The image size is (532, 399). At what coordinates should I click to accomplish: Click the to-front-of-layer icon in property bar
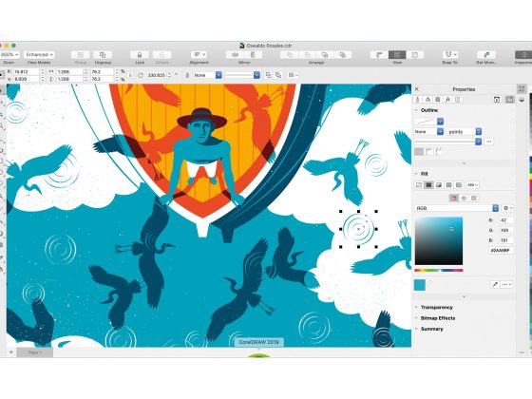click(x=268, y=75)
